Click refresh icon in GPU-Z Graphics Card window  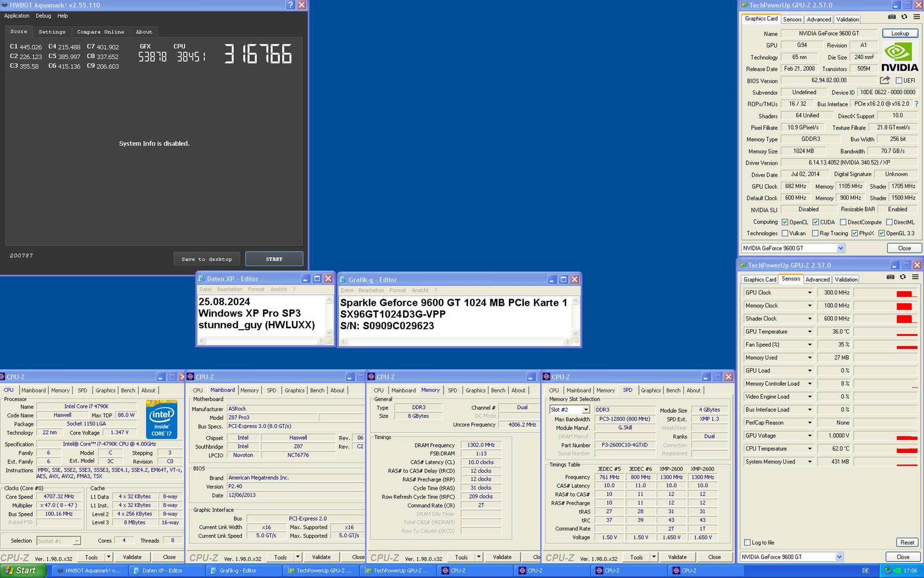pyautogui.click(x=904, y=17)
